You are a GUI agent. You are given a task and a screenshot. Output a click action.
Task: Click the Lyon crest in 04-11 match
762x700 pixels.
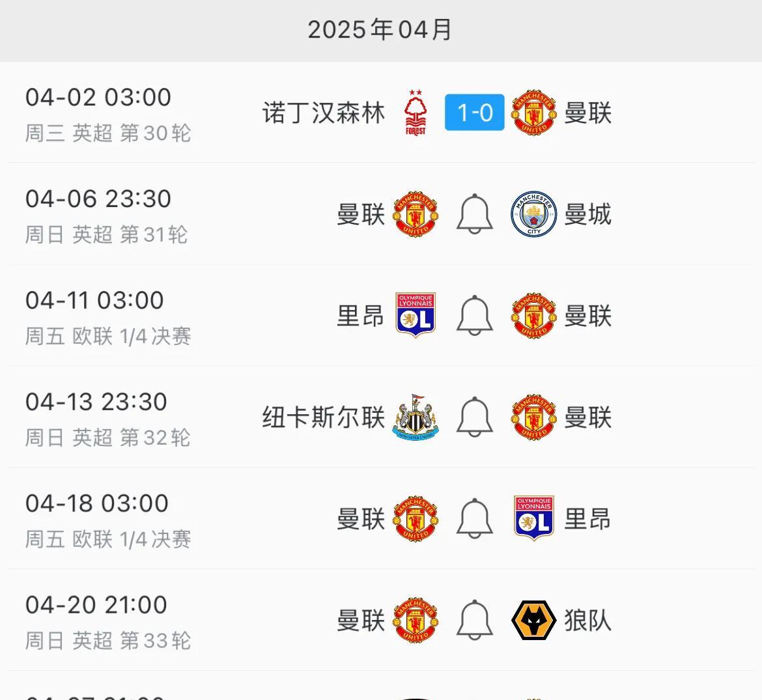coord(416,315)
